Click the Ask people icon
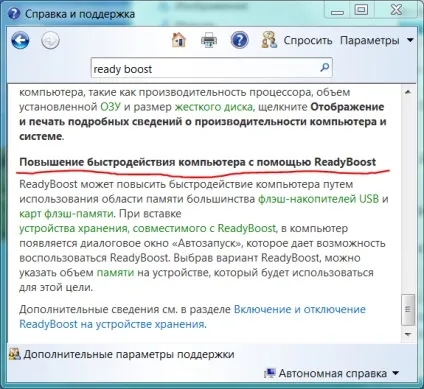 pos(269,40)
